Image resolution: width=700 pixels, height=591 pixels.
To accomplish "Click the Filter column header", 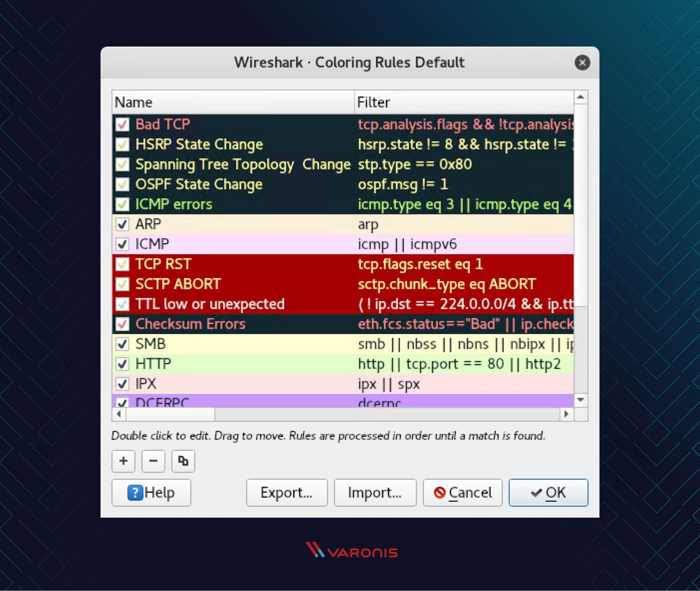I will (x=464, y=102).
